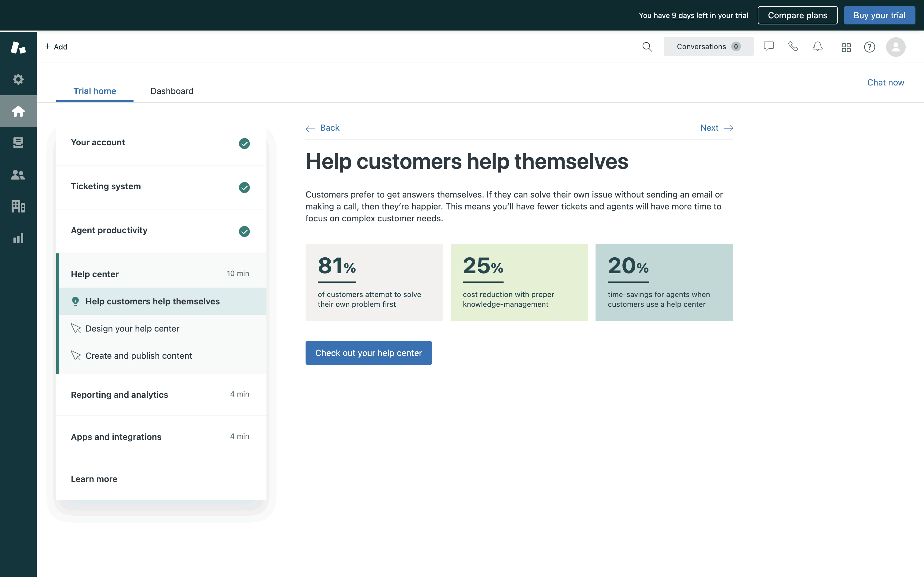Image resolution: width=924 pixels, height=577 pixels.
Task: Click Ticketing system completed checkmark
Action: pos(244,187)
